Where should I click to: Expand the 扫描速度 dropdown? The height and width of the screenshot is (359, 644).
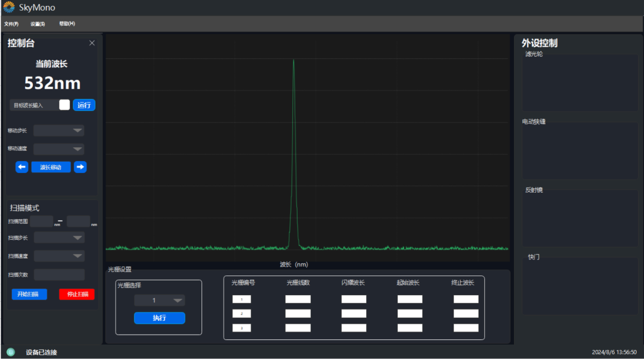[x=59, y=256]
